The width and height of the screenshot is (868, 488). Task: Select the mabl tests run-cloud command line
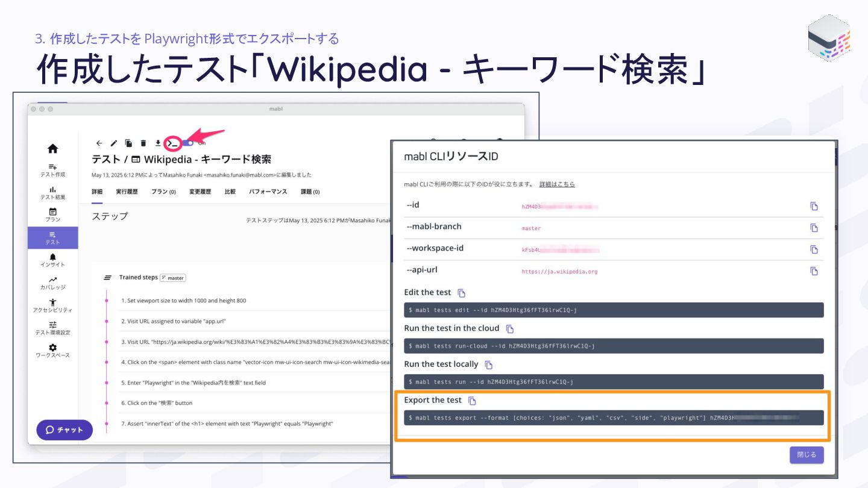(x=614, y=346)
